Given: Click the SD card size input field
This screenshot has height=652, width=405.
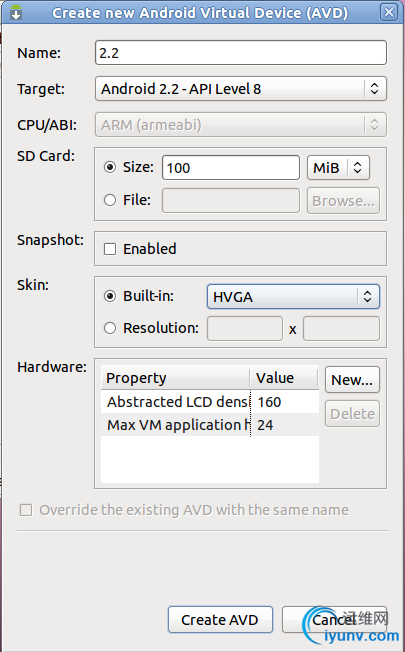Looking at the screenshot, I should click(231, 168).
